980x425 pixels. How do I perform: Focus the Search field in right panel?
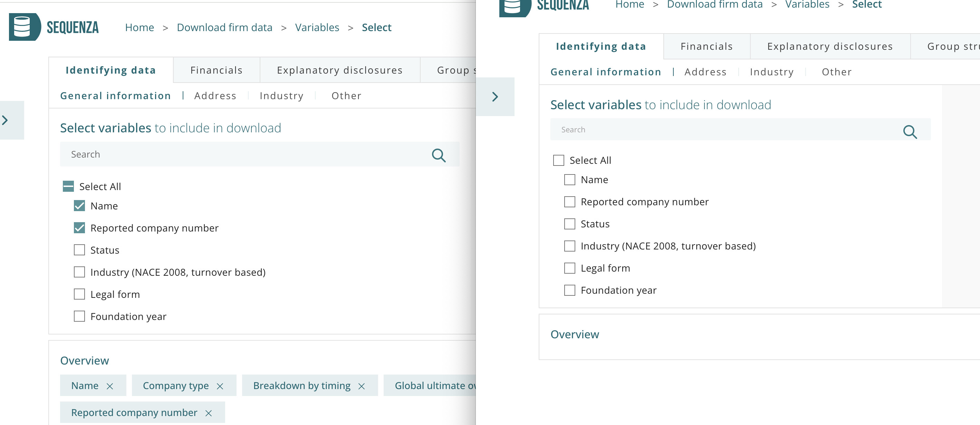point(723,130)
